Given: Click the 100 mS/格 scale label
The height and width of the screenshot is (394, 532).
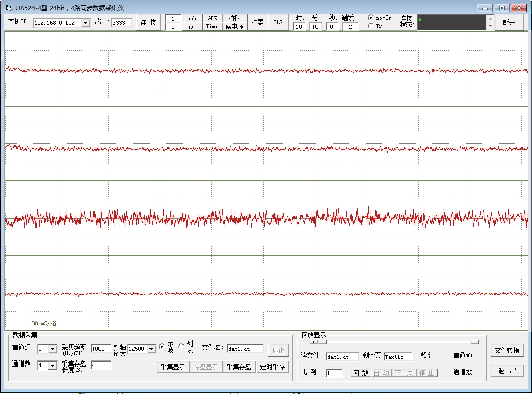Looking at the screenshot, I should pos(43,323).
